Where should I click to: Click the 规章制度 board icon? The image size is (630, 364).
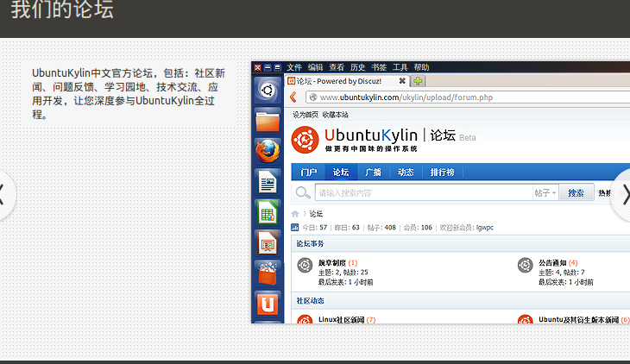coord(305,265)
